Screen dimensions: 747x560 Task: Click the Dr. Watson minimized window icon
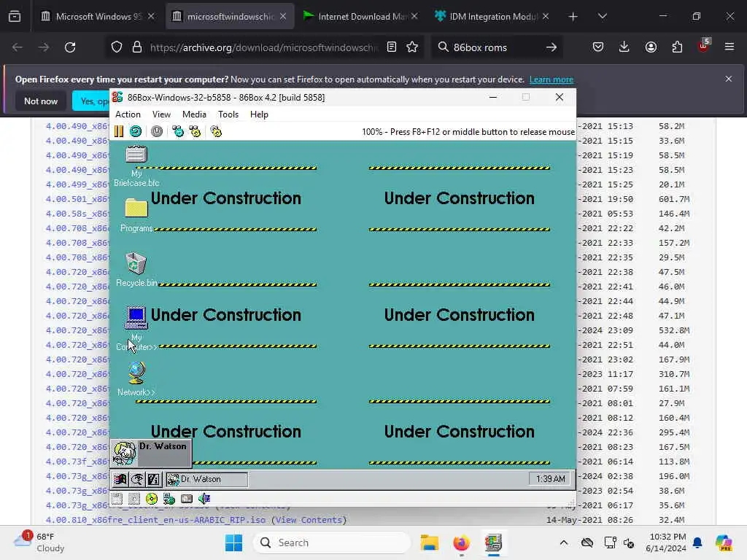124,453
